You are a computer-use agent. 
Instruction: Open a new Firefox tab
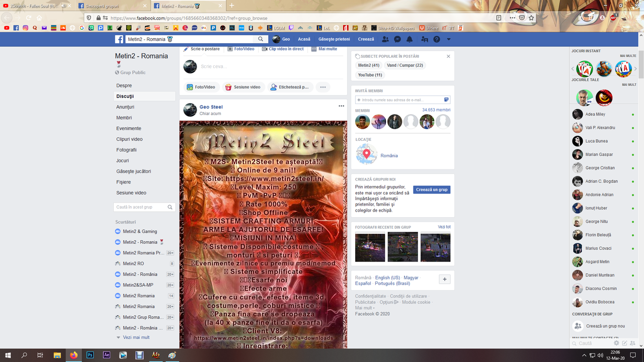(231, 6)
